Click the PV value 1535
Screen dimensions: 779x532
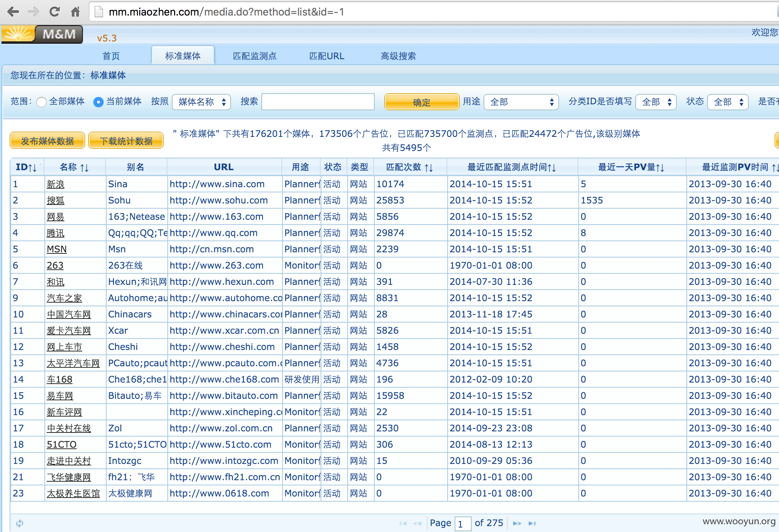pos(632,200)
